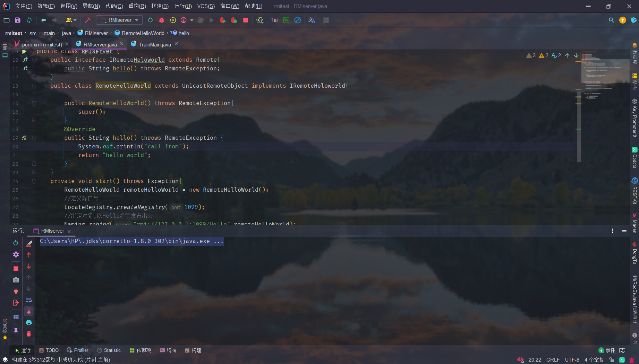Click the toolbar Rerun RMIserver icon
This screenshot has height=364, width=639.
pos(150,20)
